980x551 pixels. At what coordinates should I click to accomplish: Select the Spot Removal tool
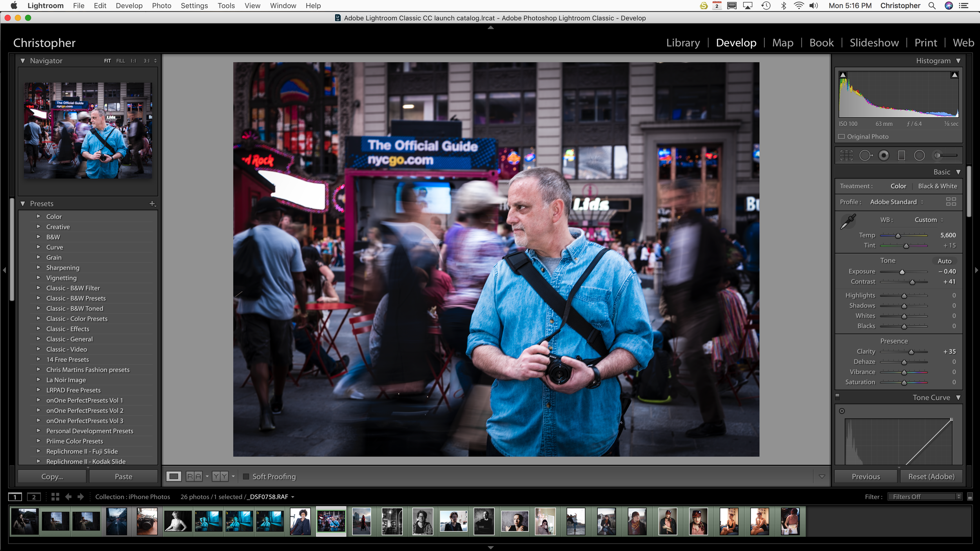point(866,156)
